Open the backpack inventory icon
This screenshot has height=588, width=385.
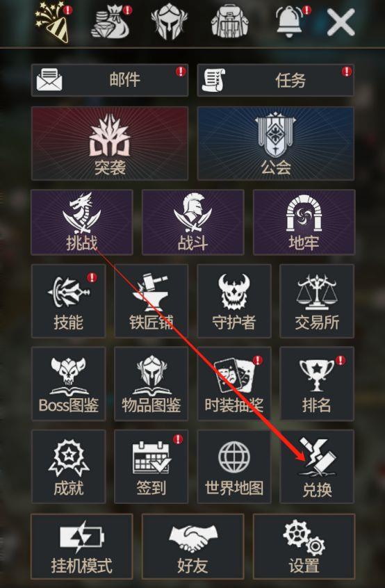click(x=229, y=22)
